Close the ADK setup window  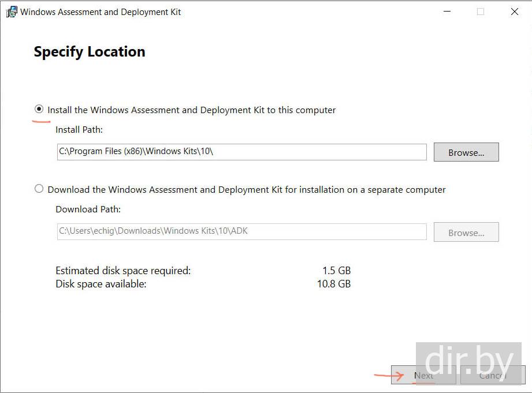514,12
